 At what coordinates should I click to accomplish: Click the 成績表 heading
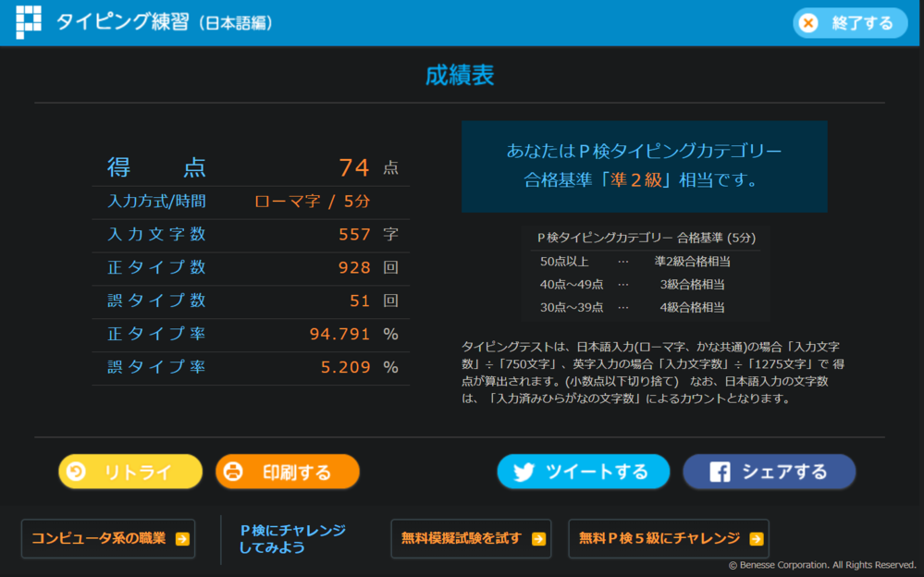tap(460, 76)
